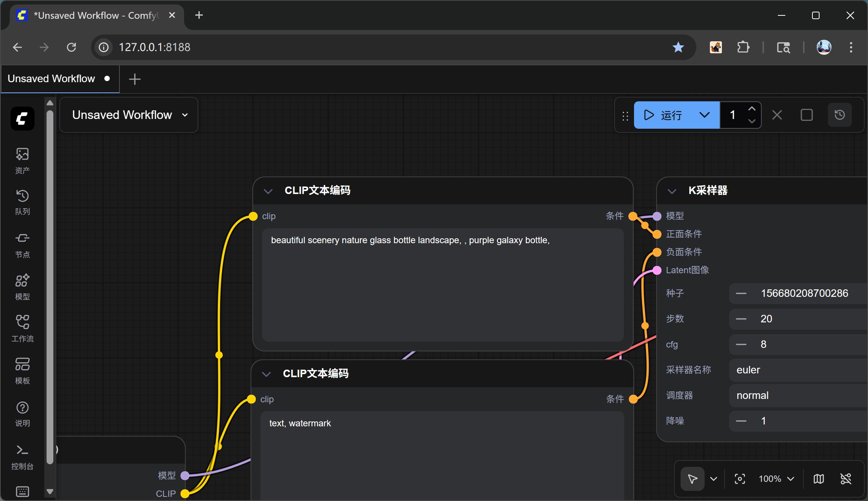Decrease the 步数 steps value
This screenshot has width=868, height=501.
pyautogui.click(x=741, y=319)
